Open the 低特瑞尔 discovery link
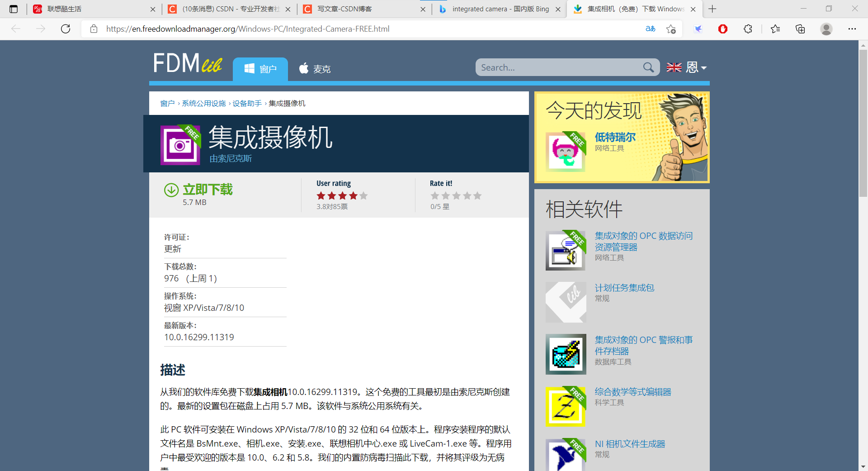Viewport: 868px width, 471px height. pos(615,137)
